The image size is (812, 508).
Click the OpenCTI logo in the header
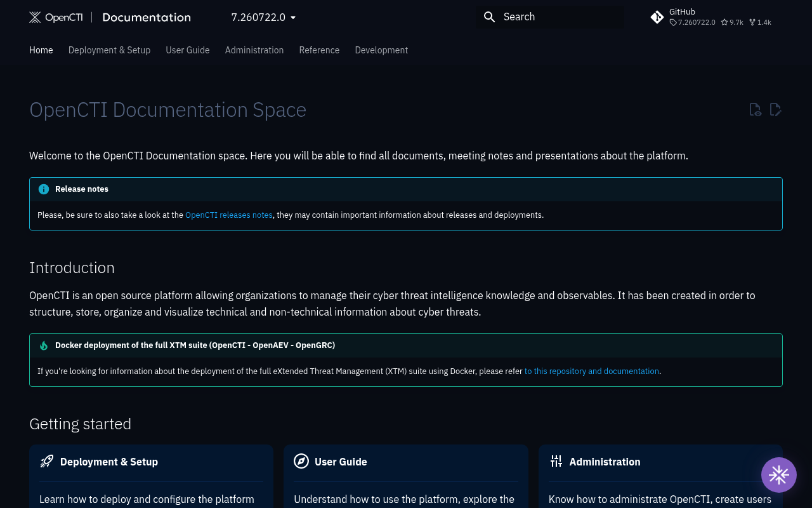point(56,17)
